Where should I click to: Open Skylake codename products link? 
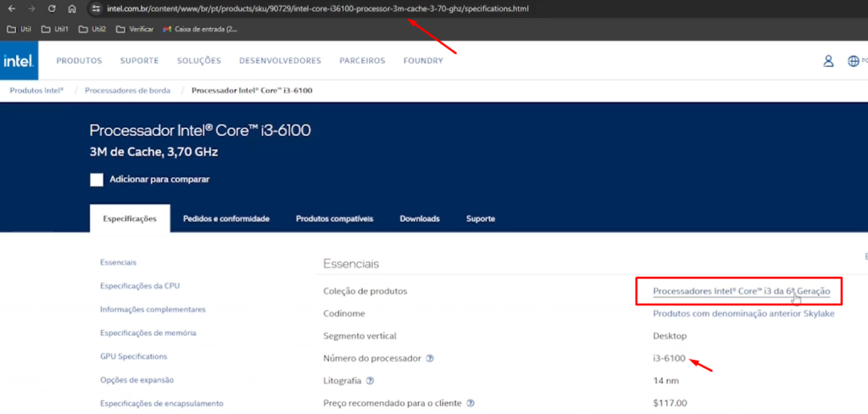(743, 314)
